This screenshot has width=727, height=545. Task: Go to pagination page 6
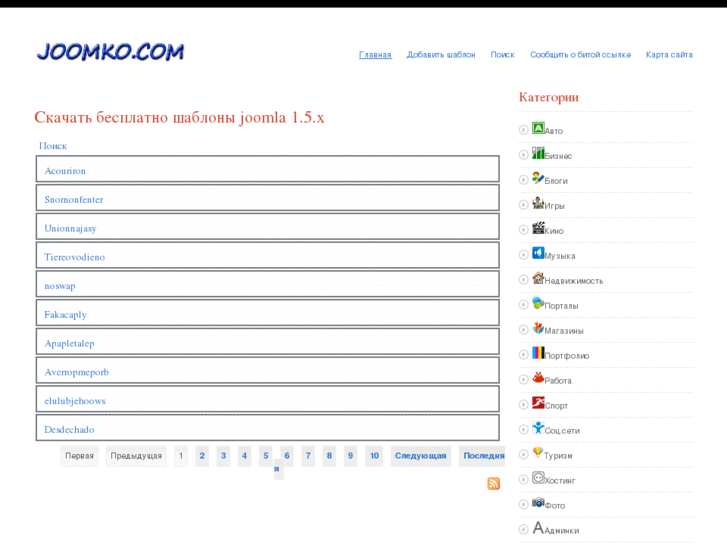[287, 456]
